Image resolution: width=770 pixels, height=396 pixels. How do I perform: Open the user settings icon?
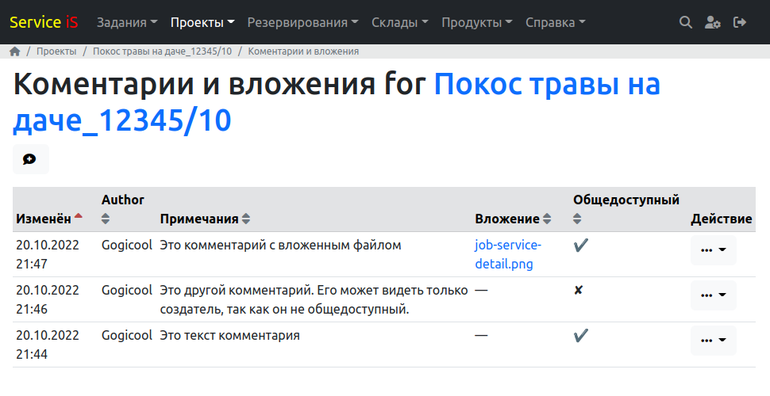tap(713, 22)
